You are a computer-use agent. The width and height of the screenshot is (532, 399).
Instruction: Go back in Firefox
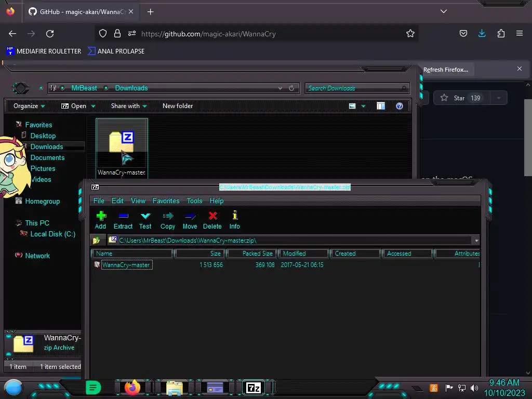coord(12,34)
